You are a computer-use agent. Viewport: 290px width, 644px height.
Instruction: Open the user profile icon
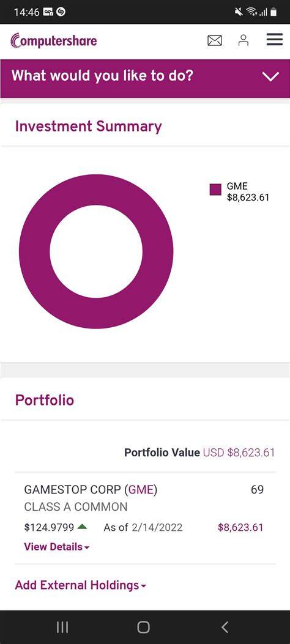(244, 40)
